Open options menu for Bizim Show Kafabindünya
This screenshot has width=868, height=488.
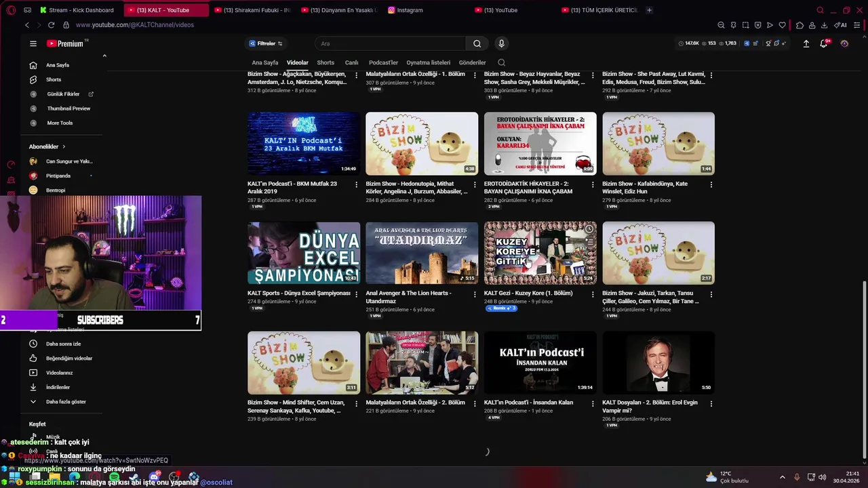[711, 184]
